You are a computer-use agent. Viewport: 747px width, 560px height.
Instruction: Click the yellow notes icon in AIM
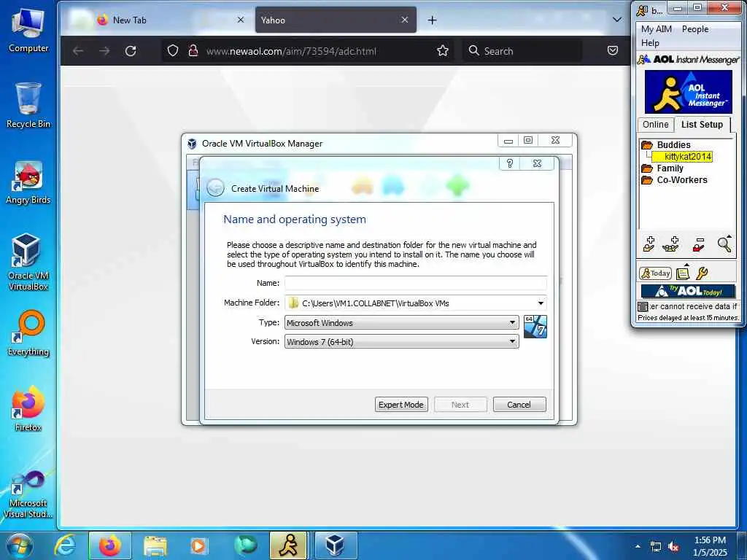pos(683,273)
